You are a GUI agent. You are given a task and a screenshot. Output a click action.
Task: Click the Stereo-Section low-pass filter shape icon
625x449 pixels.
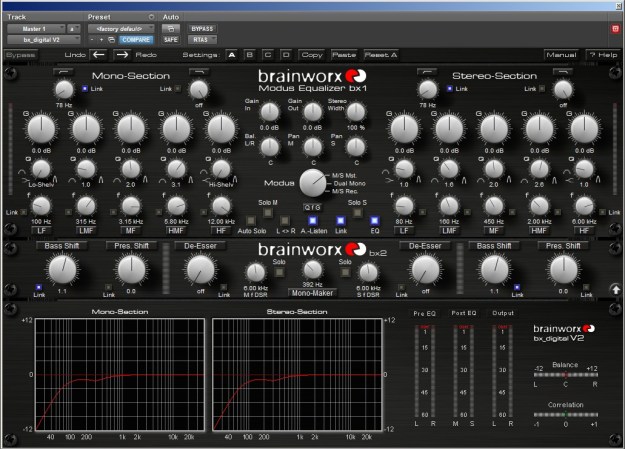coord(563,72)
